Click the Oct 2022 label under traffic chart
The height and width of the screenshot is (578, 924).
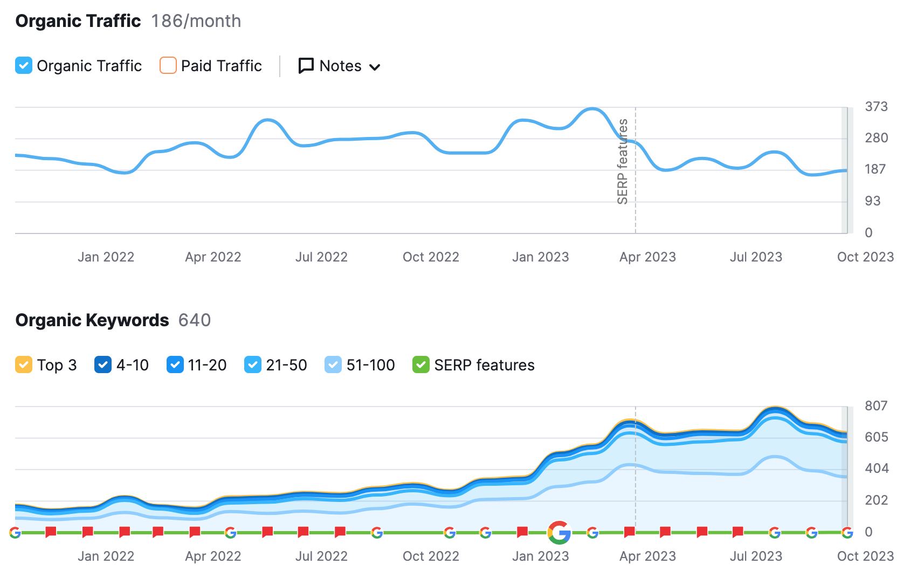(x=431, y=257)
